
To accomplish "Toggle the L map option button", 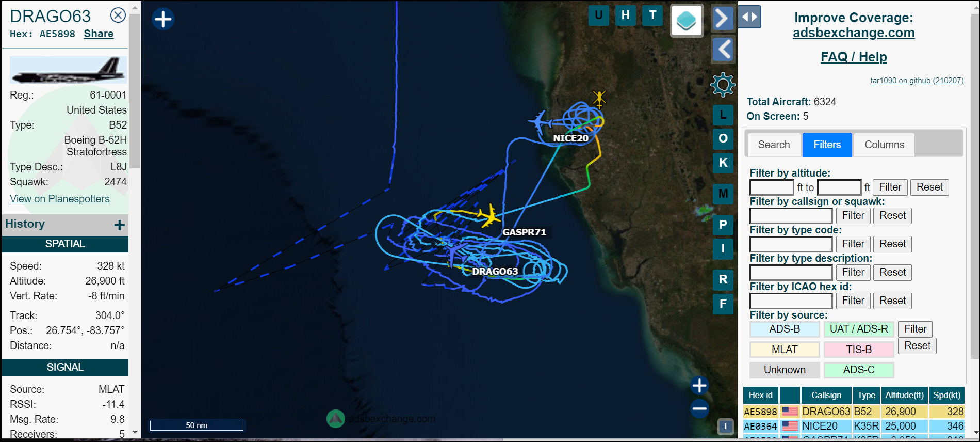I will tap(723, 115).
